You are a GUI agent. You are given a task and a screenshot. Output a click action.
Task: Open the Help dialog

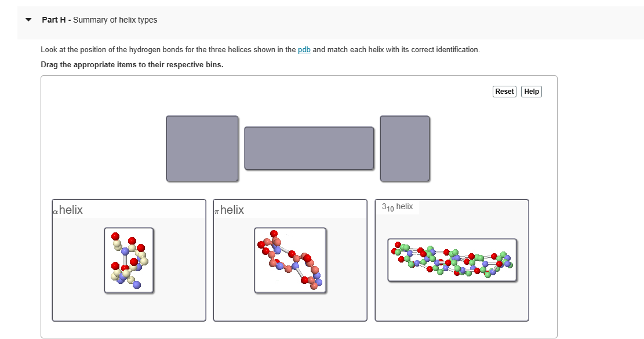coord(531,91)
